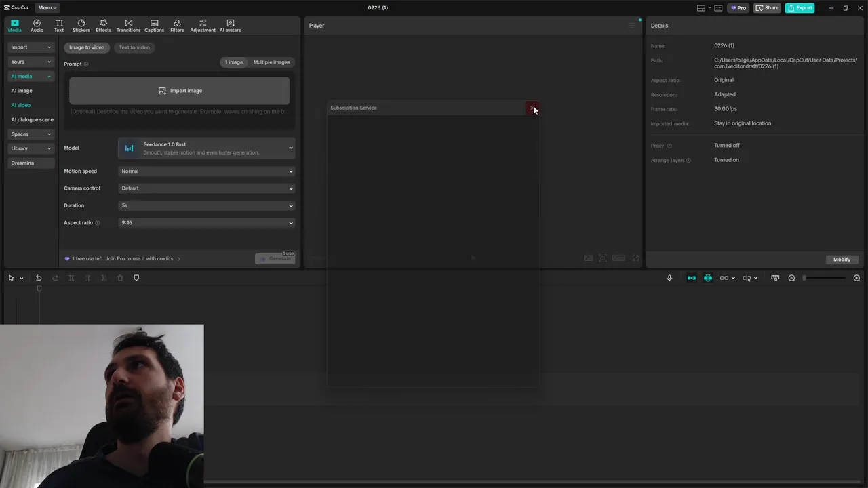This screenshot has height=488, width=868.
Task: Click the prompt description text field
Action: [x=180, y=112]
